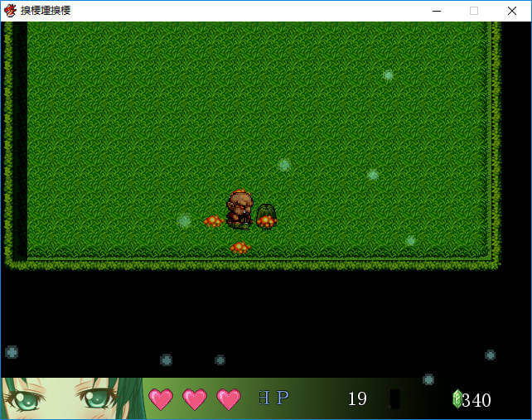Click the HP label in status bar
532x420 pixels.
[x=273, y=398]
